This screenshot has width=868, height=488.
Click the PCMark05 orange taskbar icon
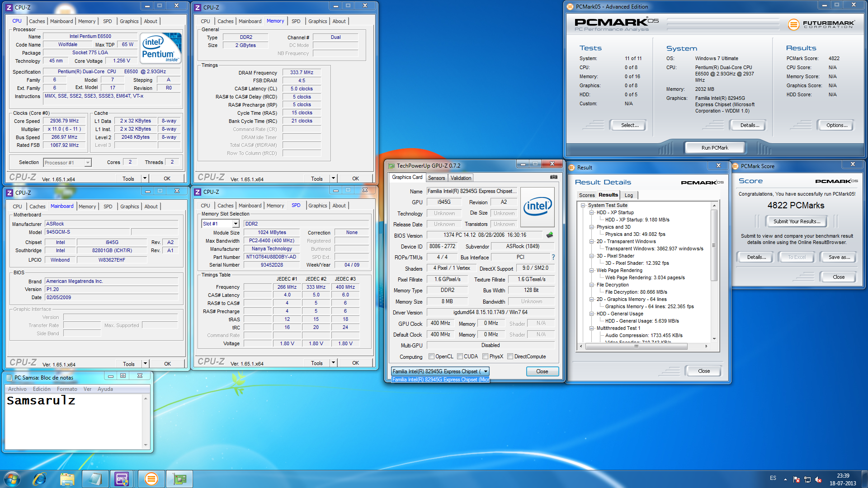[x=151, y=479]
